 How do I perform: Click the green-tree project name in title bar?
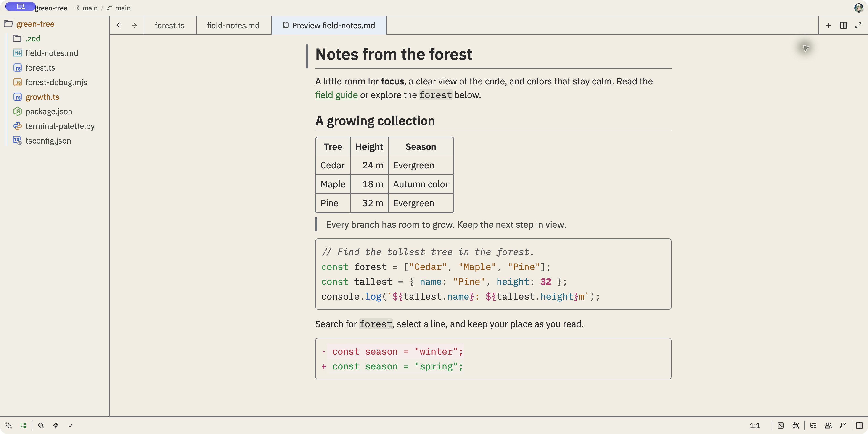(51, 8)
